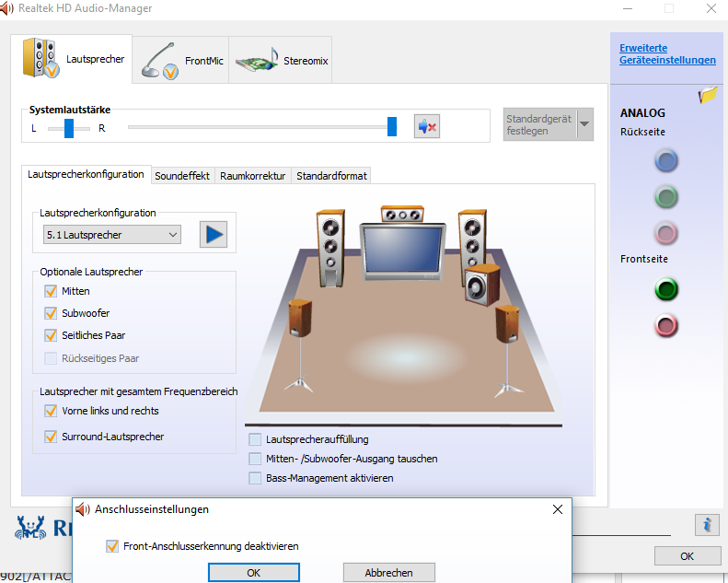The image size is (728, 583).
Task: Click Abbrechen in Anschlusseinstellungen dialog
Action: (x=389, y=573)
